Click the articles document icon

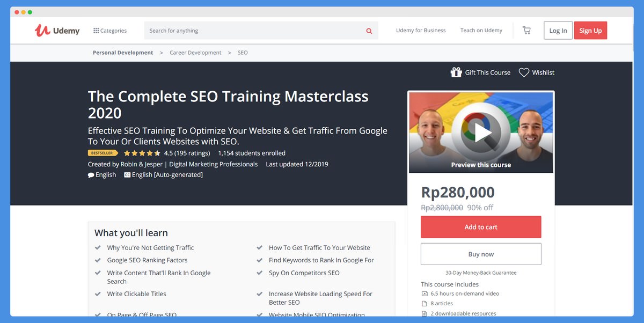[x=425, y=304]
